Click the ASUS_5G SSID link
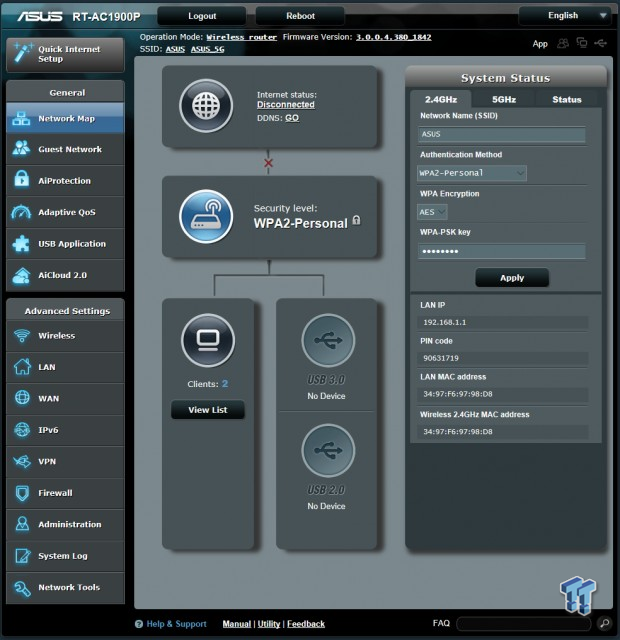Viewport: 620px width, 640px height. click(207, 49)
